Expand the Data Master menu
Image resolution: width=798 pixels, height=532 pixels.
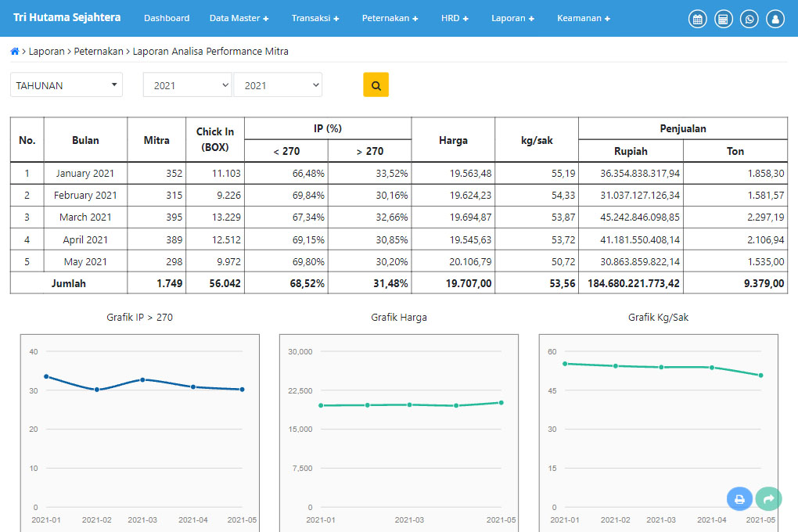[x=239, y=18]
